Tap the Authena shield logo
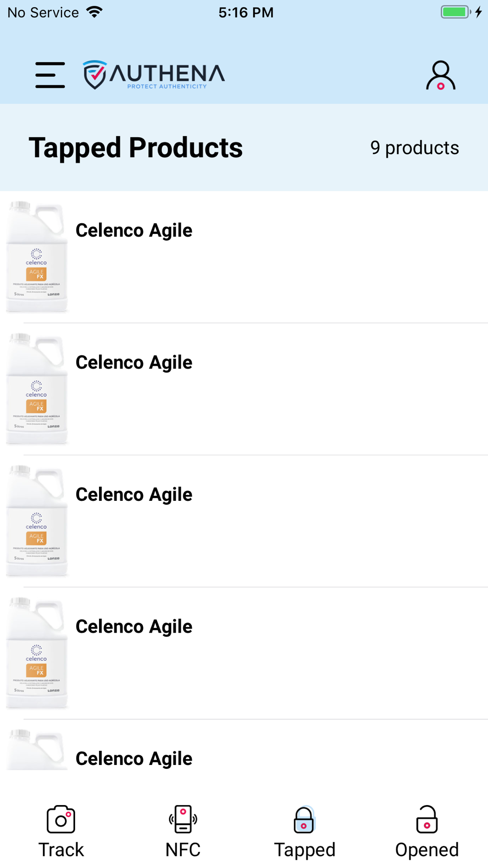The image size is (488, 868). (95, 75)
